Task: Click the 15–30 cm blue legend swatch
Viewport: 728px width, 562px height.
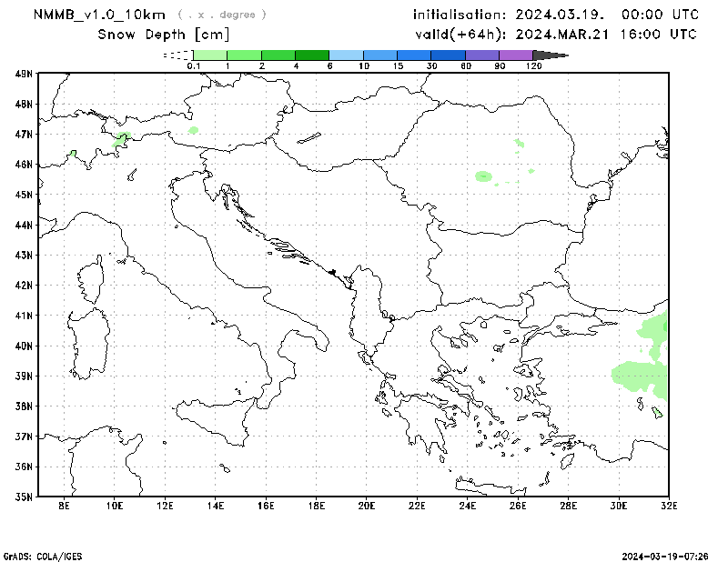Action: coord(415,55)
